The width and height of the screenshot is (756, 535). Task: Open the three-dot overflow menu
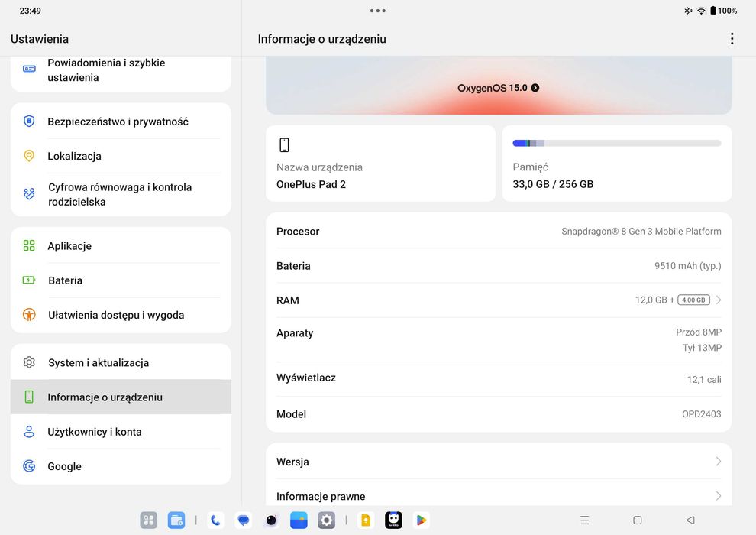tap(732, 38)
